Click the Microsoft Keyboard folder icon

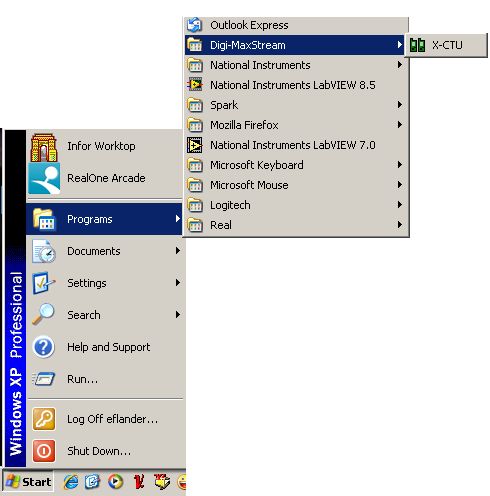click(x=195, y=165)
